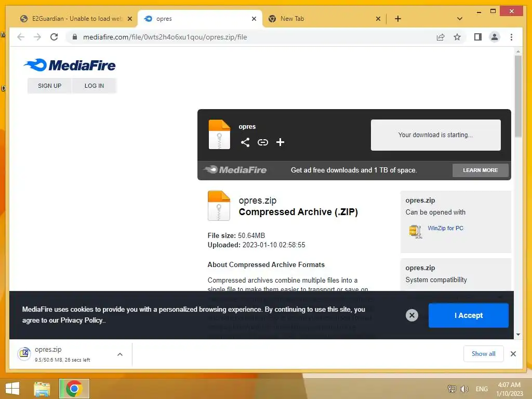
Task: Click the ENG language indicator
Action: pyautogui.click(x=482, y=389)
